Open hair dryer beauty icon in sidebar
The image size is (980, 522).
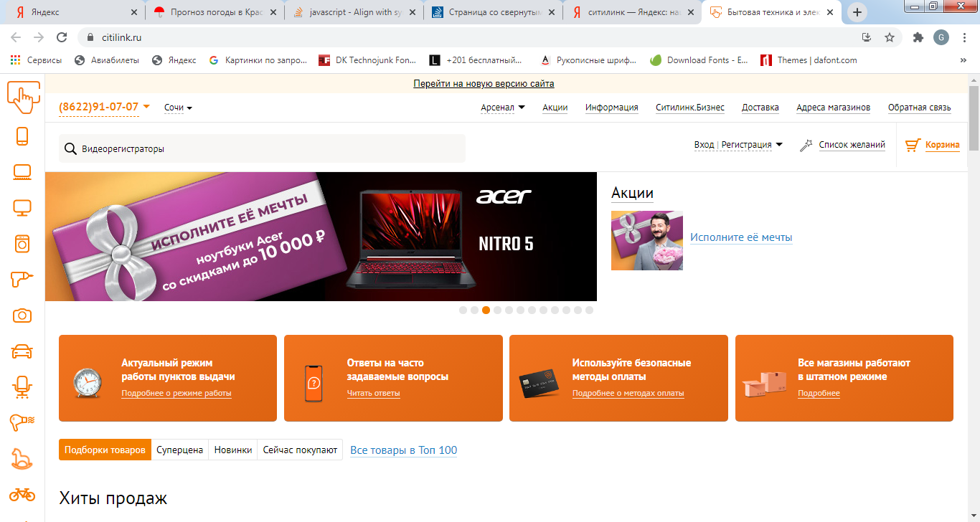(22, 423)
